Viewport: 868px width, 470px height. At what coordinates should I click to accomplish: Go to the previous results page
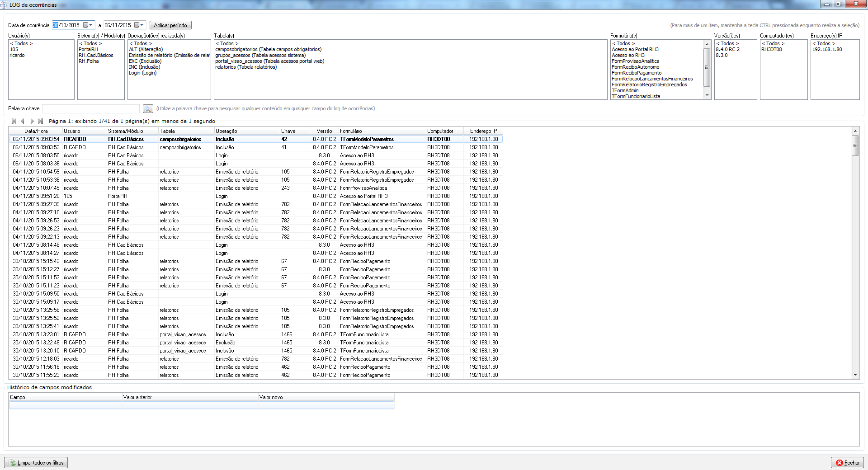23,121
